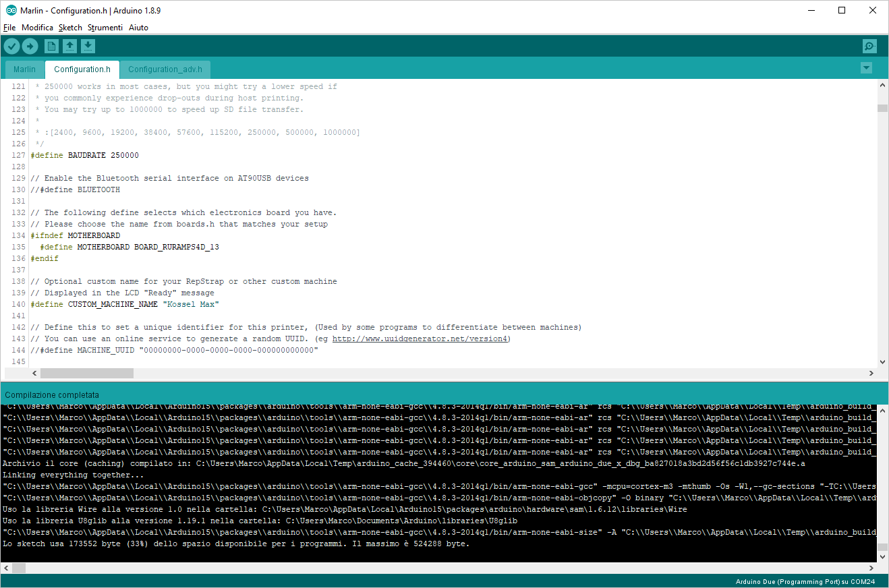889x588 pixels.
Task: Open the Aiuto menu
Action: [x=138, y=28]
